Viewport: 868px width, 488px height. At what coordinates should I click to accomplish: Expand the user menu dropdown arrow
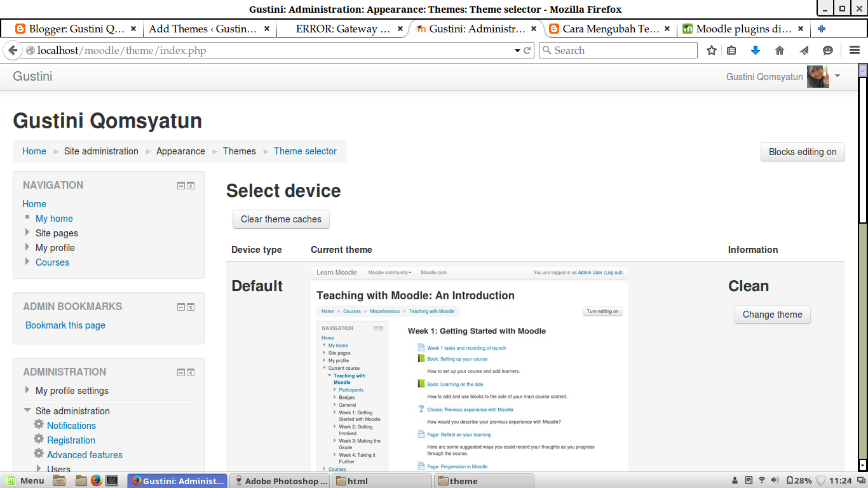pyautogui.click(x=837, y=76)
